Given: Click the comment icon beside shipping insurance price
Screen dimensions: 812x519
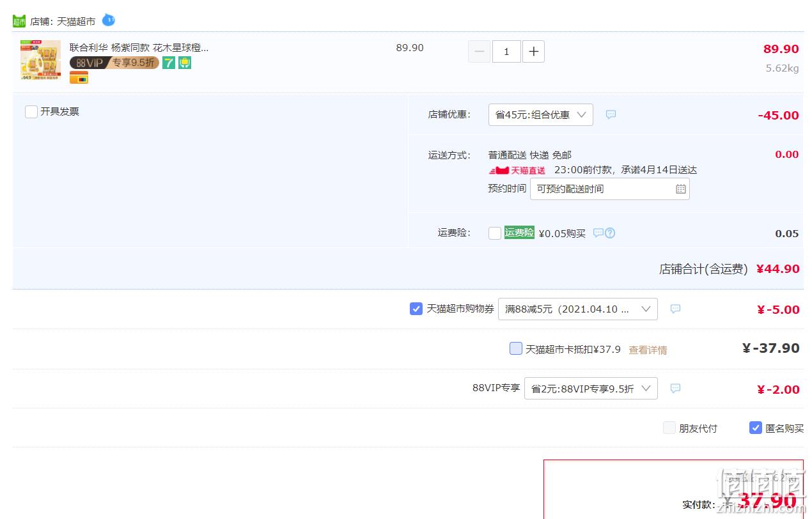Looking at the screenshot, I should click(x=598, y=233).
